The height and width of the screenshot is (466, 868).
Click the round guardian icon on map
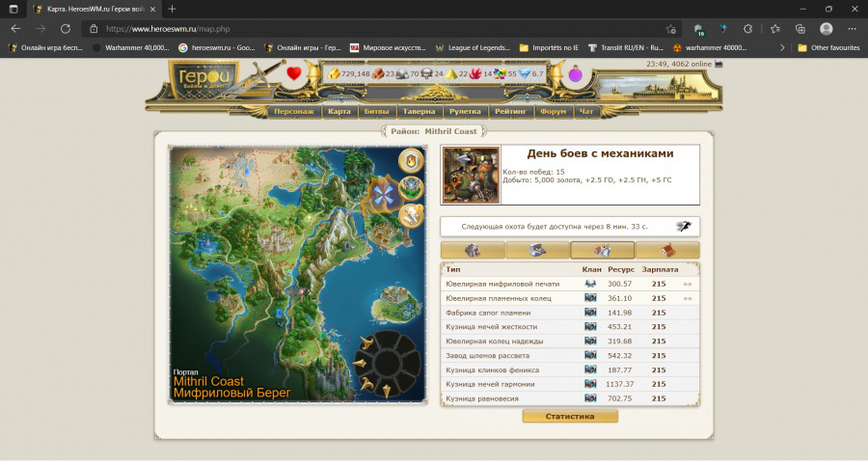click(x=411, y=188)
